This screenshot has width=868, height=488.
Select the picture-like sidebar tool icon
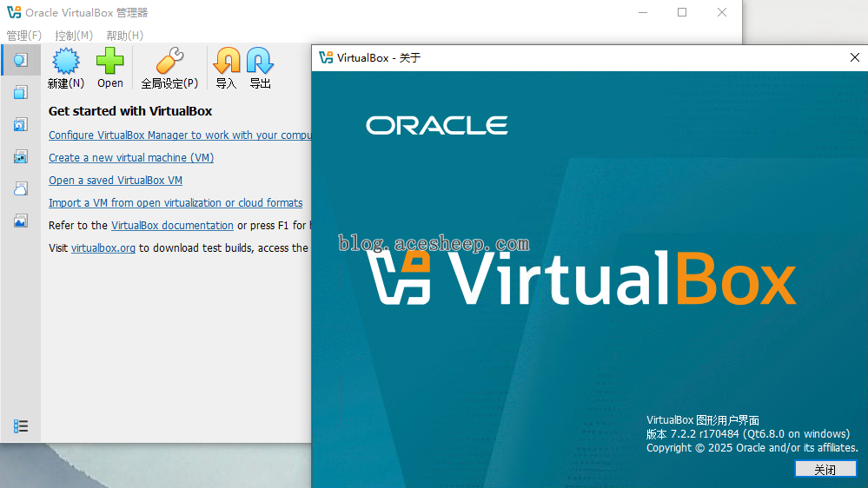click(x=21, y=221)
